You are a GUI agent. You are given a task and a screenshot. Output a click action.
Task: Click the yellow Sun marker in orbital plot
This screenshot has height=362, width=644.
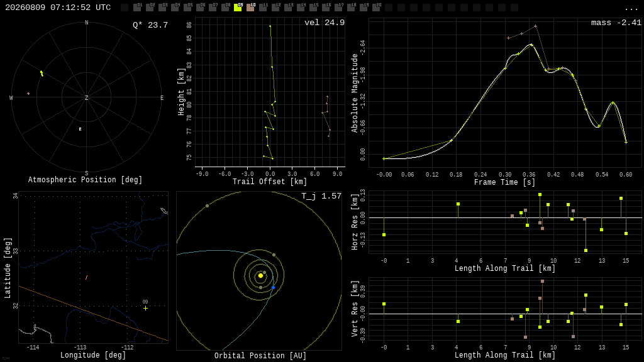[260, 276]
